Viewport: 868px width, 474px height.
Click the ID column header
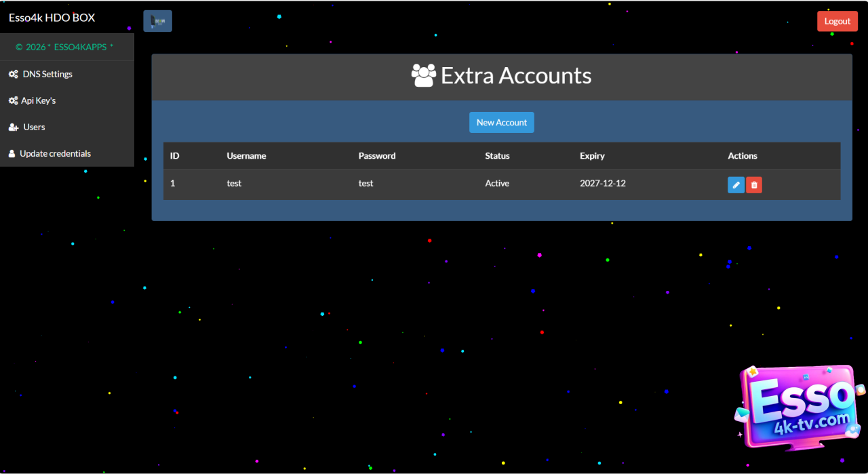pos(175,156)
